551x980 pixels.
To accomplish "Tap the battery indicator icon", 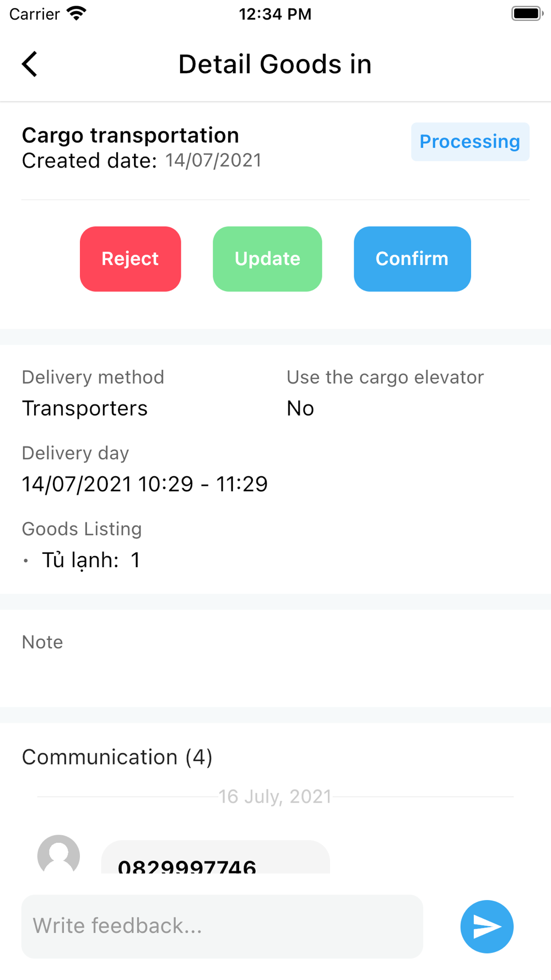I will (x=527, y=14).
